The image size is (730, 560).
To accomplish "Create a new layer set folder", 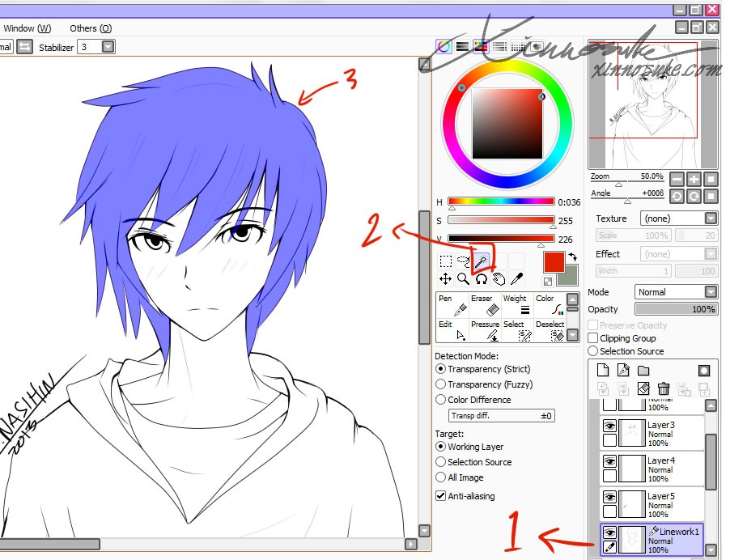I will (x=643, y=371).
